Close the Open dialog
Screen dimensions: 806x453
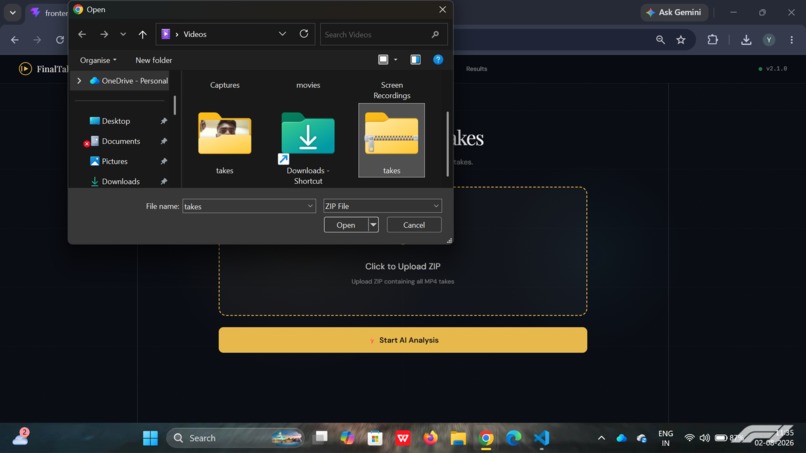442,9
